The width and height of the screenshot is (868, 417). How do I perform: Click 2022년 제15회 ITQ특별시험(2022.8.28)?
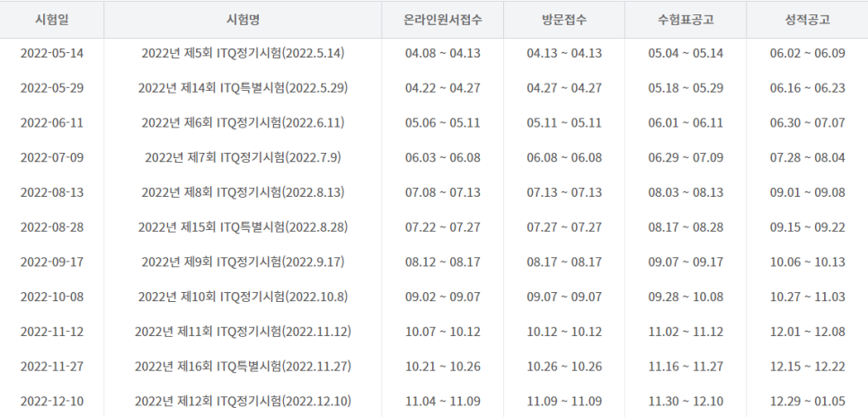click(243, 227)
